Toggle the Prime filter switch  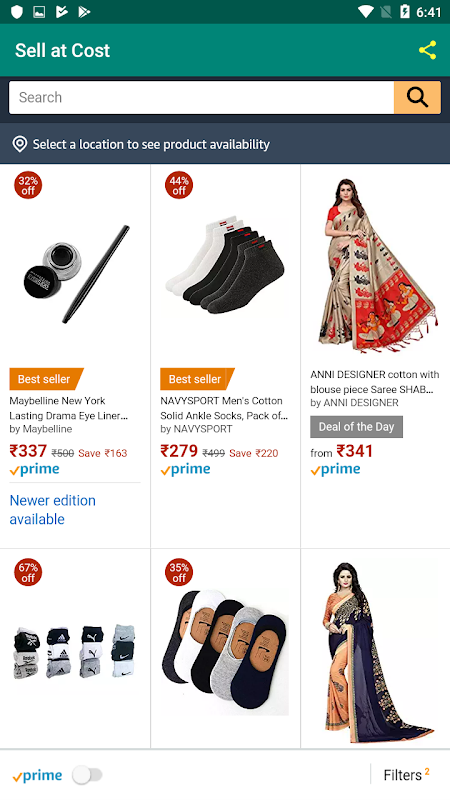click(87, 775)
